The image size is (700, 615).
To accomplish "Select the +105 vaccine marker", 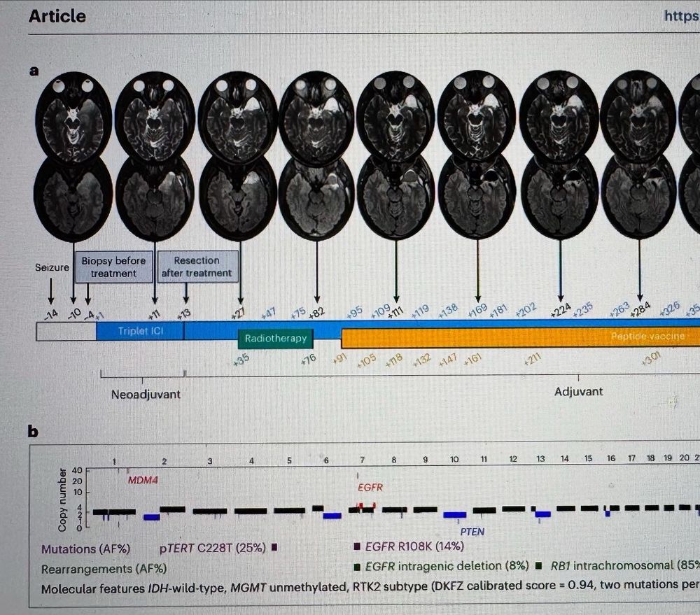I will point(367,360).
